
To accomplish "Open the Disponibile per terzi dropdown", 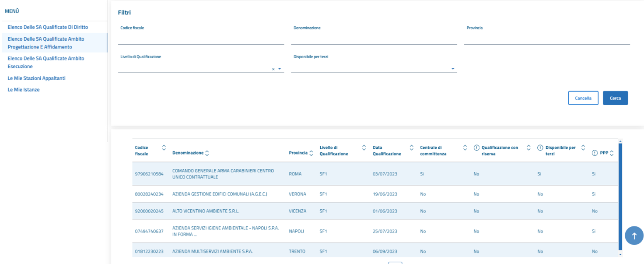I will (x=453, y=69).
